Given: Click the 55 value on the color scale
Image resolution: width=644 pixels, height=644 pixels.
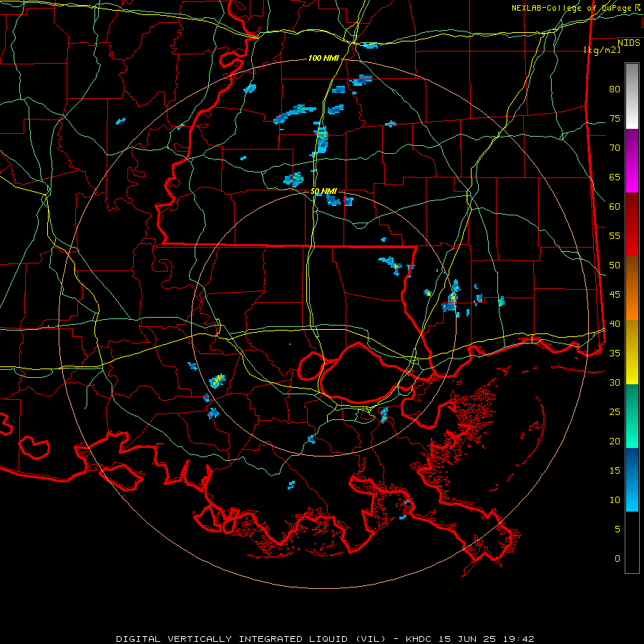Looking at the screenshot, I should pyautogui.click(x=615, y=236).
